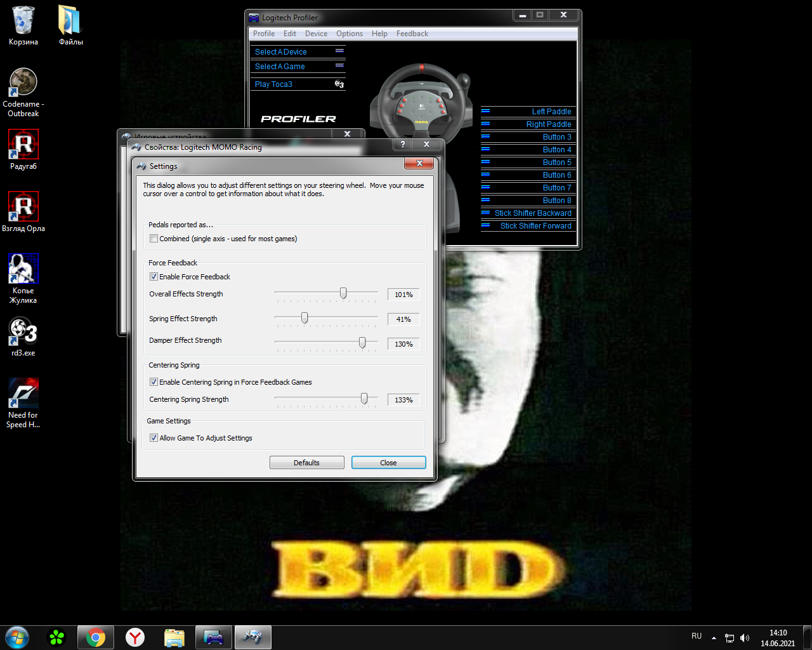
Task: Open the Файлы folder on desktop
Action: [70, 21]
